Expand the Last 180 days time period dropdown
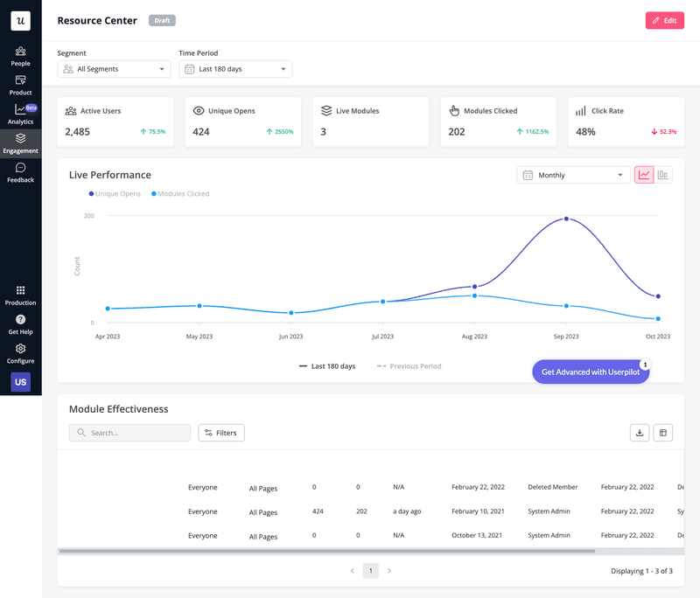Viewport: 700px width, 598px height. coord(235,68)
